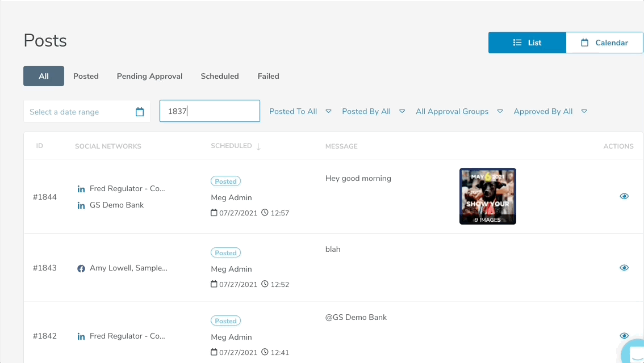Switch to Calendar view

point(604,43)
